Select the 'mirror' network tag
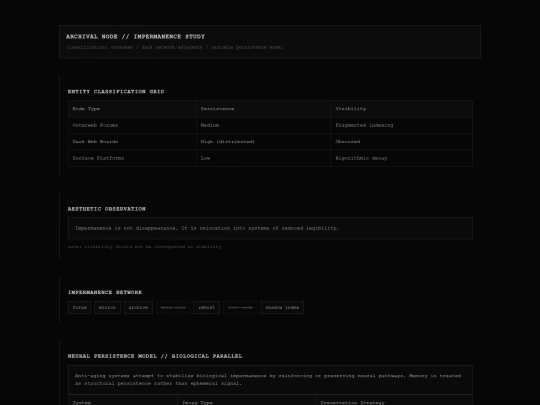Viewport: 540px width, 405px height. click(x=107, y=308)
